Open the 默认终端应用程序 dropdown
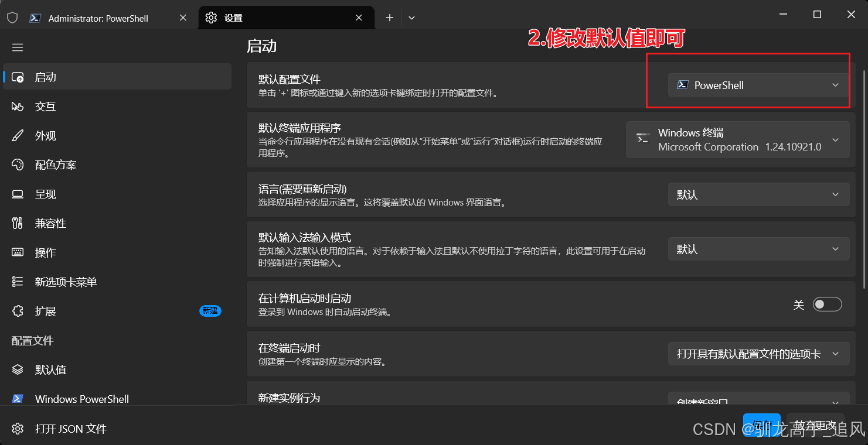This screenshot has width=868, height=445. pyautogui.click(x=737, y=139)
